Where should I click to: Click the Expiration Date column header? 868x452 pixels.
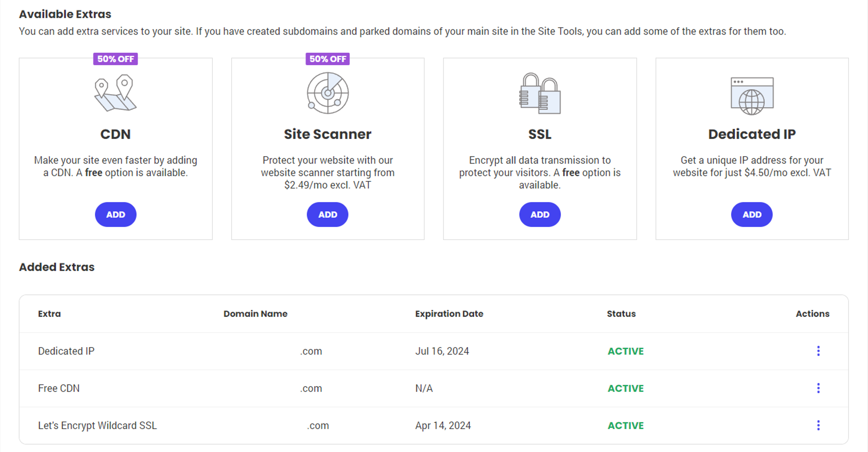(x=449, y=314)
